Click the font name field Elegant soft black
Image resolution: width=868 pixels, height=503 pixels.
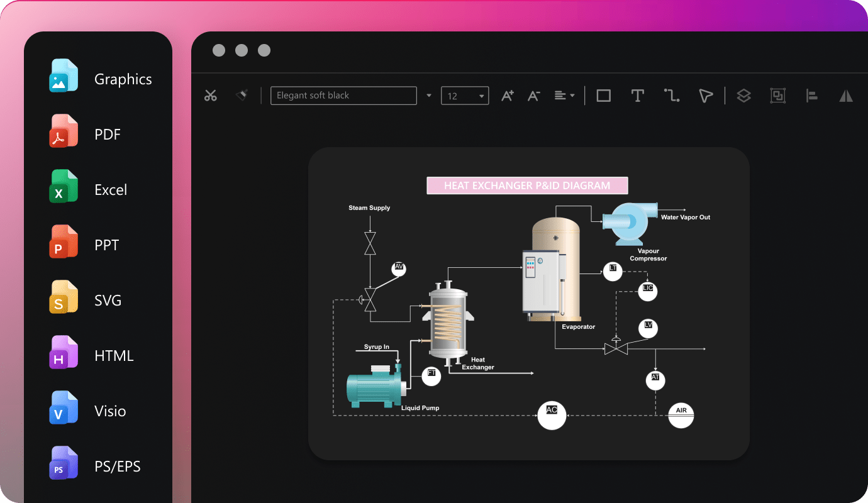(343, 96)
